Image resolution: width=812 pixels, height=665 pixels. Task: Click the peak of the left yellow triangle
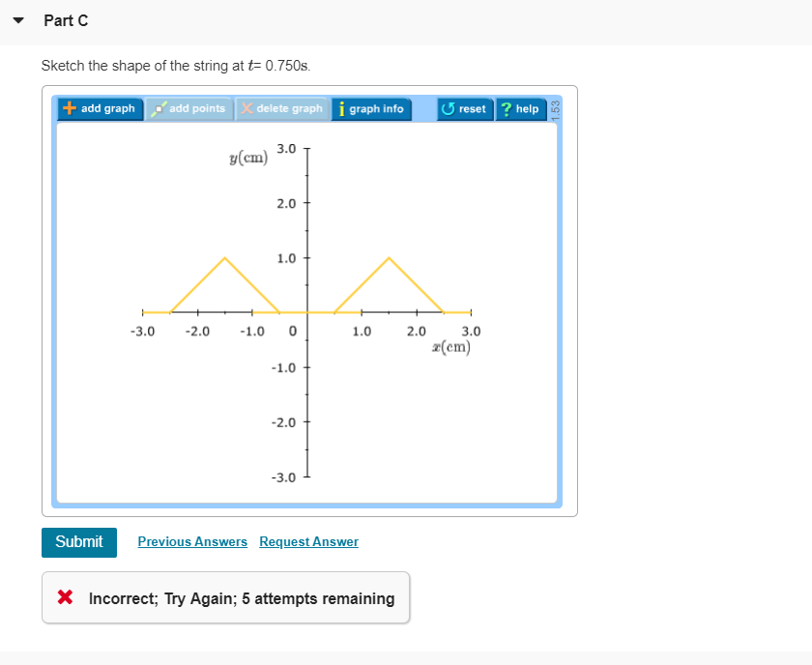[x=224, y=257]
